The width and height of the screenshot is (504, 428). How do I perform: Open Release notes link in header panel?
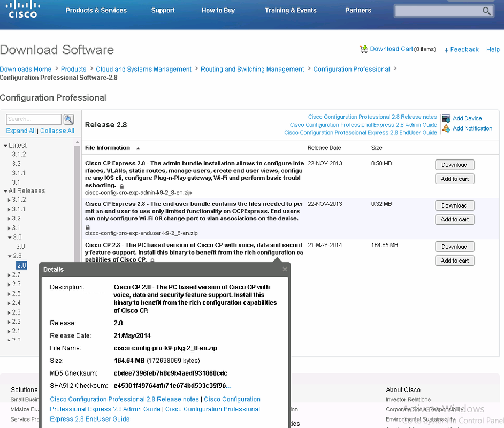(372, 117)
